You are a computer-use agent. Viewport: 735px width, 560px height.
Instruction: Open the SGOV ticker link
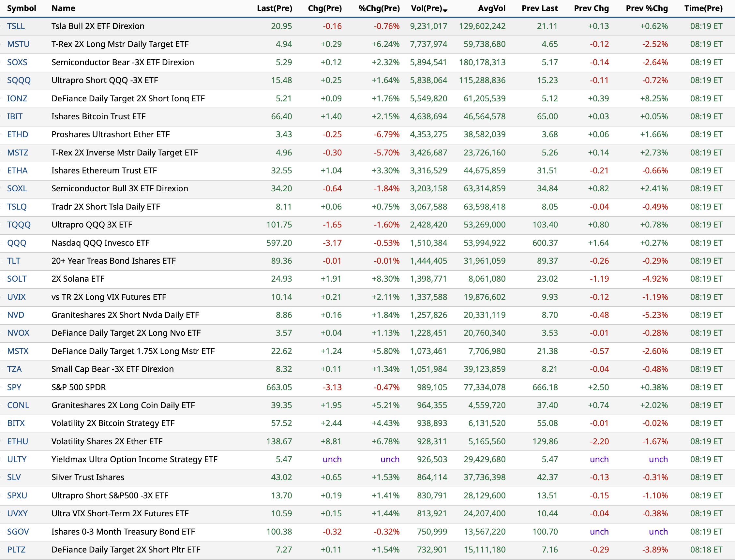tap(18, 532)
